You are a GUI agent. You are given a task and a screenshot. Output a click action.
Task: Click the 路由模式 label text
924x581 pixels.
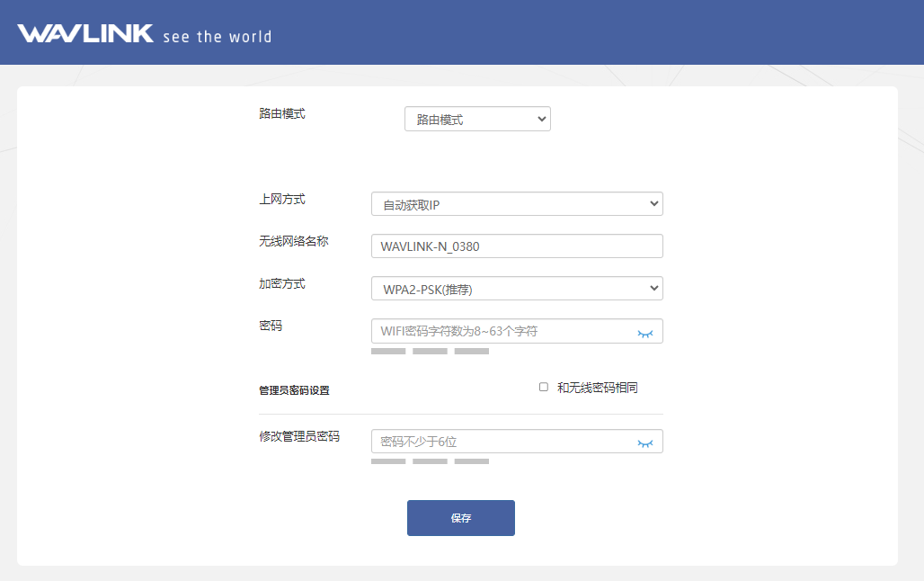[282, 113]
